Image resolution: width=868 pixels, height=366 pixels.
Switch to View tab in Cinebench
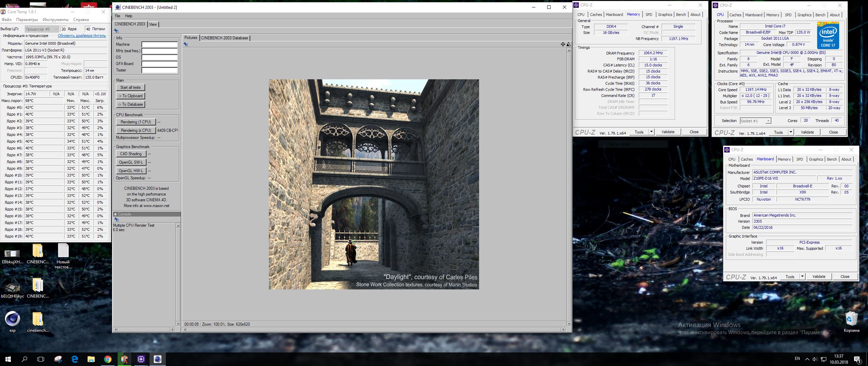tap(153, 24)
